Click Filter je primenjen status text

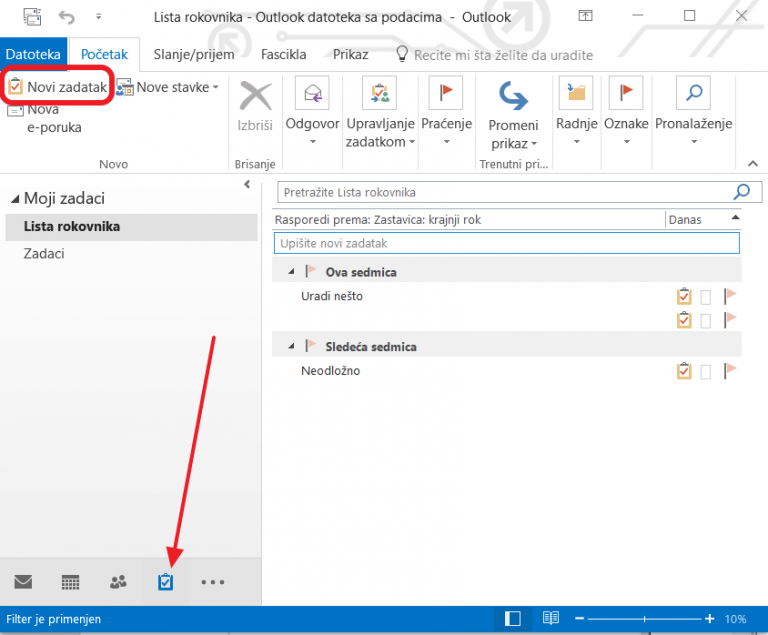point(53,619)
